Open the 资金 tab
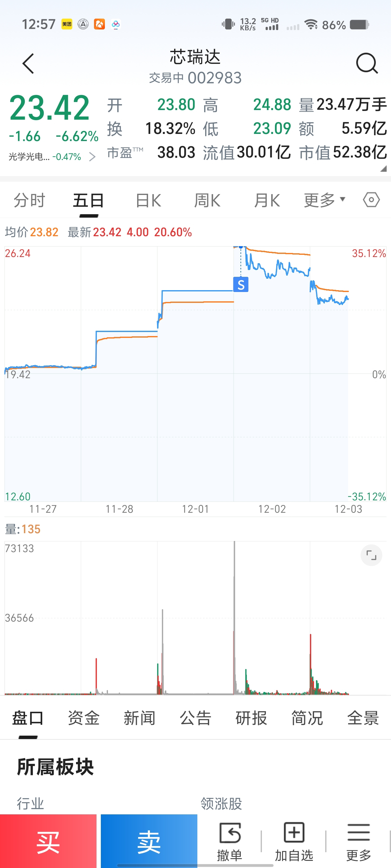Viewport: 391px width, 868px height. point(84,718)
